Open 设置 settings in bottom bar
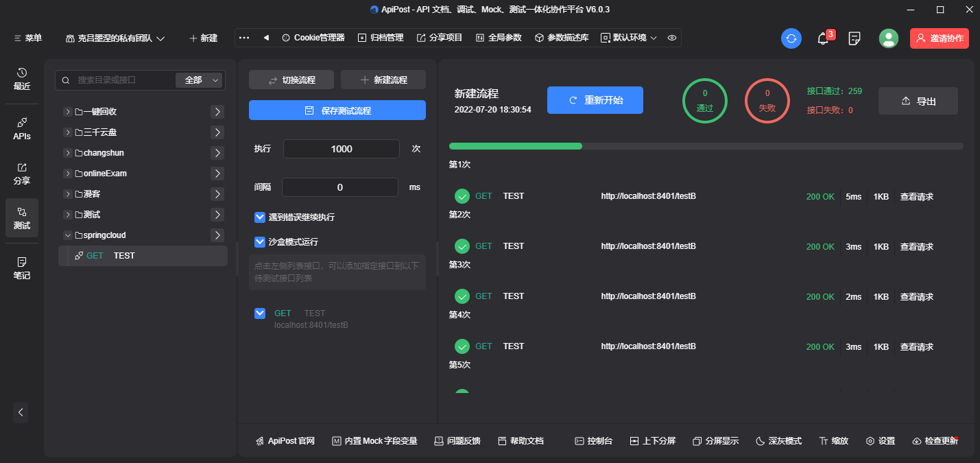 click(x=881, y=441)
